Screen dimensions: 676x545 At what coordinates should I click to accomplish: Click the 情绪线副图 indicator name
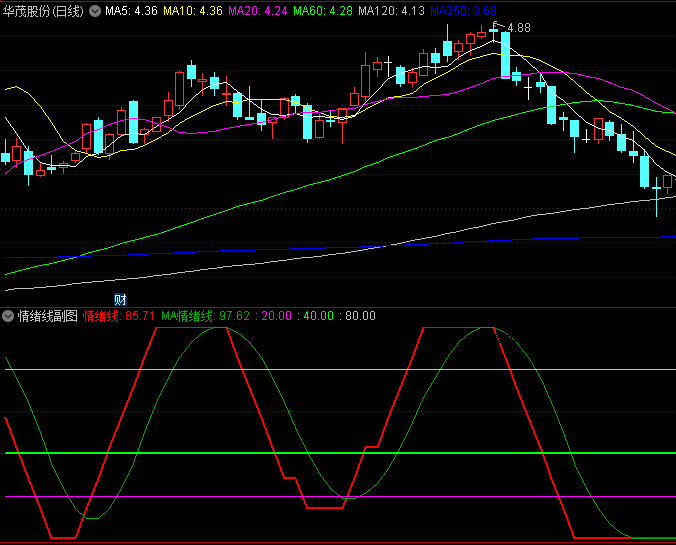(x=47, y=316)
